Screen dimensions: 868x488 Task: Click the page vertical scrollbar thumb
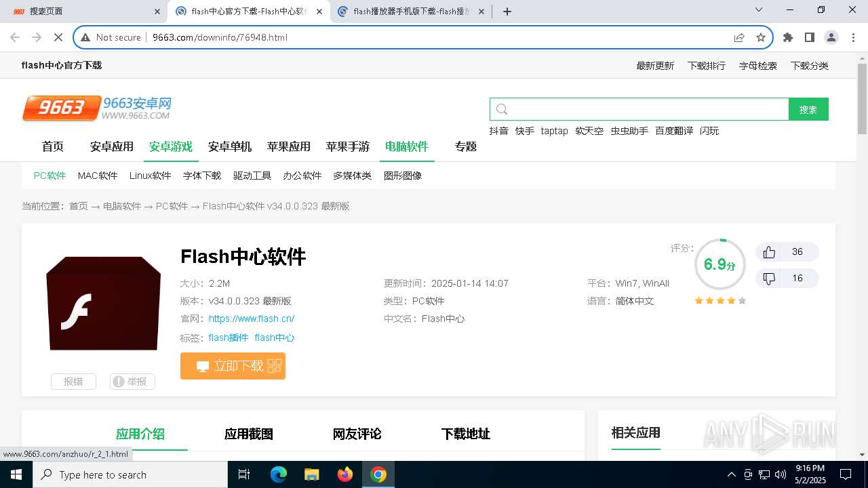pyautogui.click(x=862, y=99)
